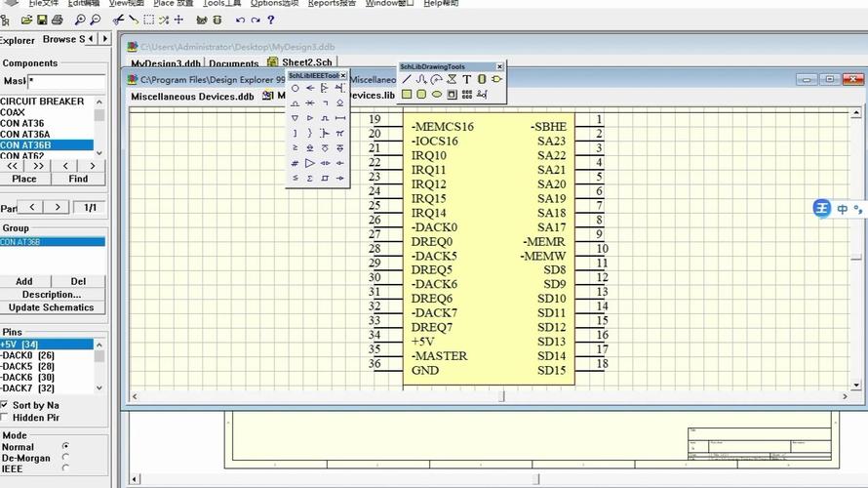Viewport: 868px width, 488px height.
Task: Open the Reports menu
Action: point(331,3)
